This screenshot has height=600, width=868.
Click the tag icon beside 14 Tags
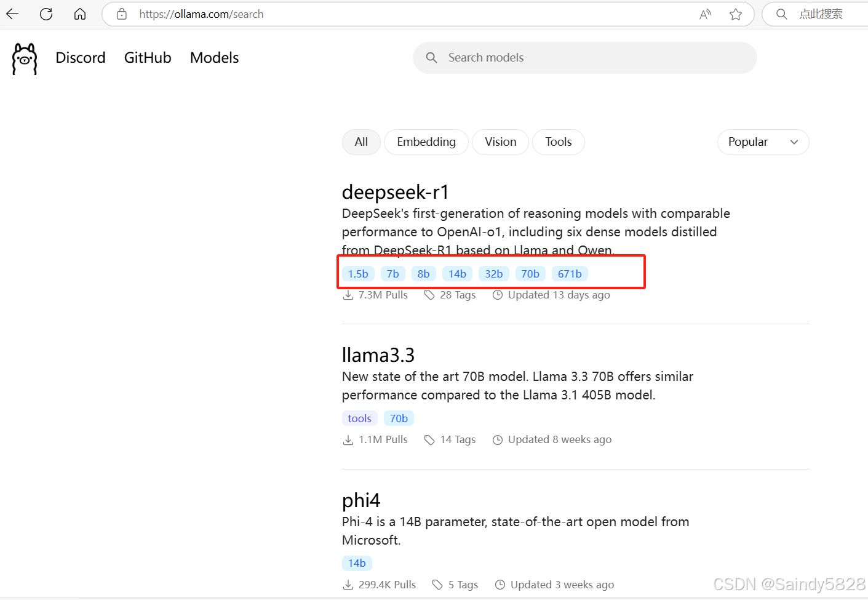429,439
